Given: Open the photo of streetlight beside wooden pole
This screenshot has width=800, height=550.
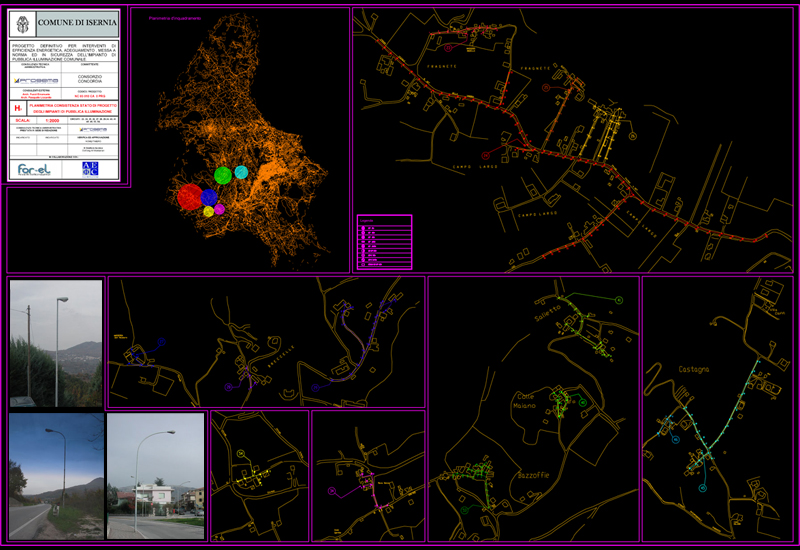Looking at the screenshot, I should pos(56,343).
